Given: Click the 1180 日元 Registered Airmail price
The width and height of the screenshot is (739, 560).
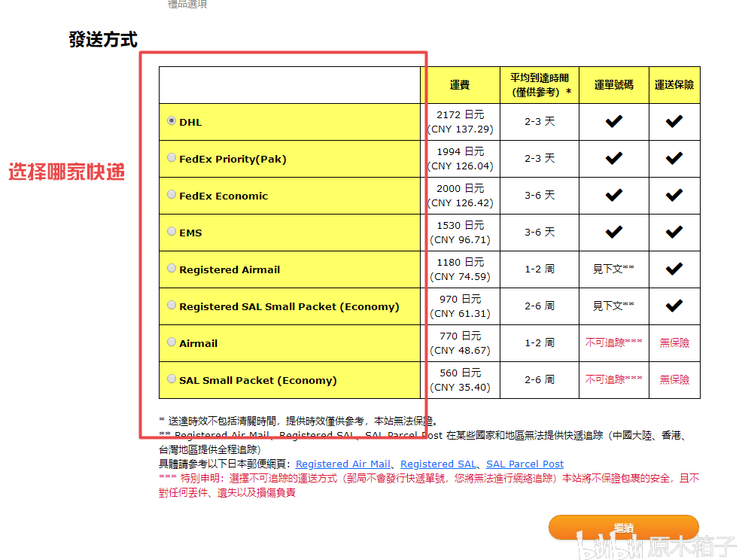Looking at the screenshot, I should tap(460, 269).
